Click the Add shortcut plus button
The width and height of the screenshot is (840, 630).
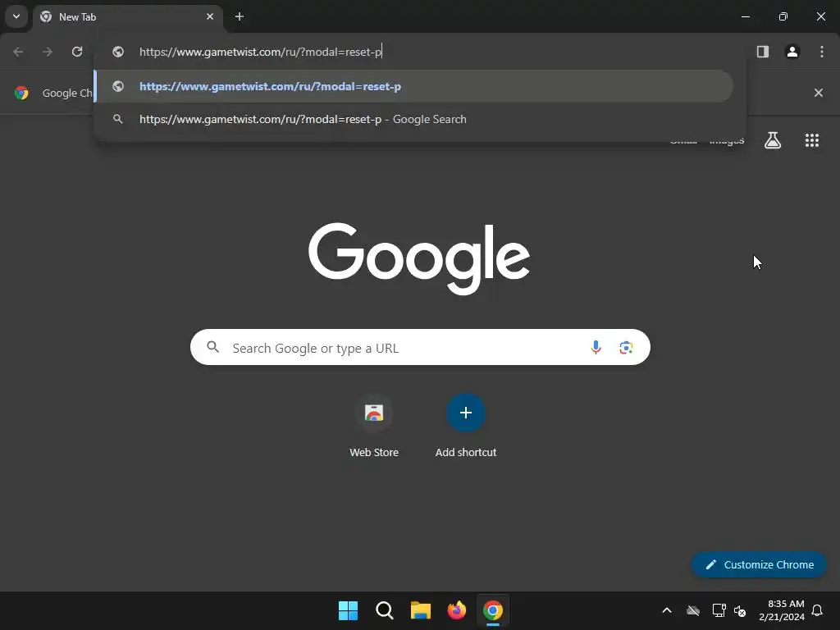point(466,413)
